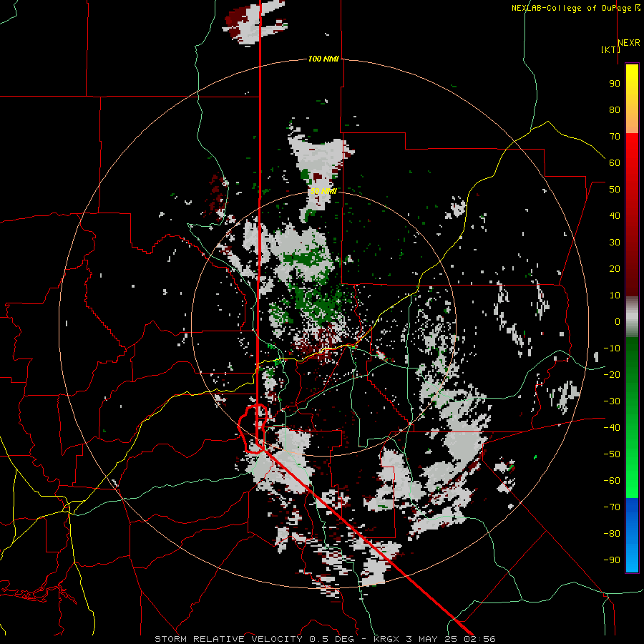Click the -60 value on velocity scale
Viewport: 644px width, 644px height.
[612, 481]
